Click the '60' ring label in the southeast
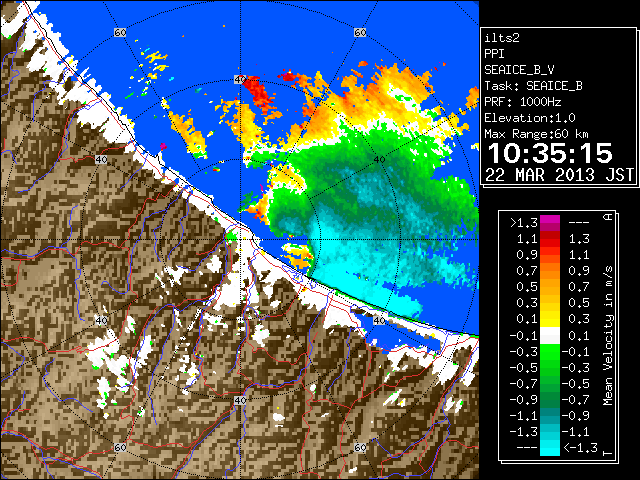Image resolution: width=640 pixels, height=480 pixels. [x=360, y=447]
